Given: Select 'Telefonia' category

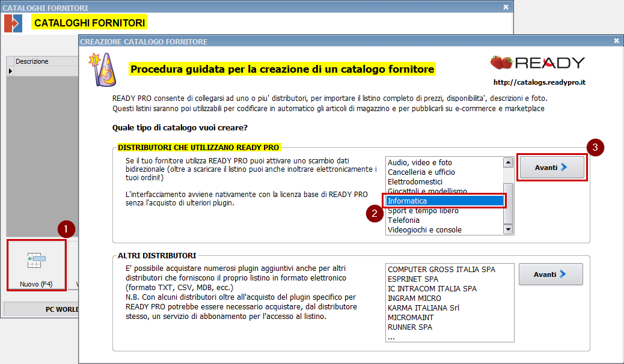Looking at the screenshot, I should pyautogui.click(x=403, y=220).
